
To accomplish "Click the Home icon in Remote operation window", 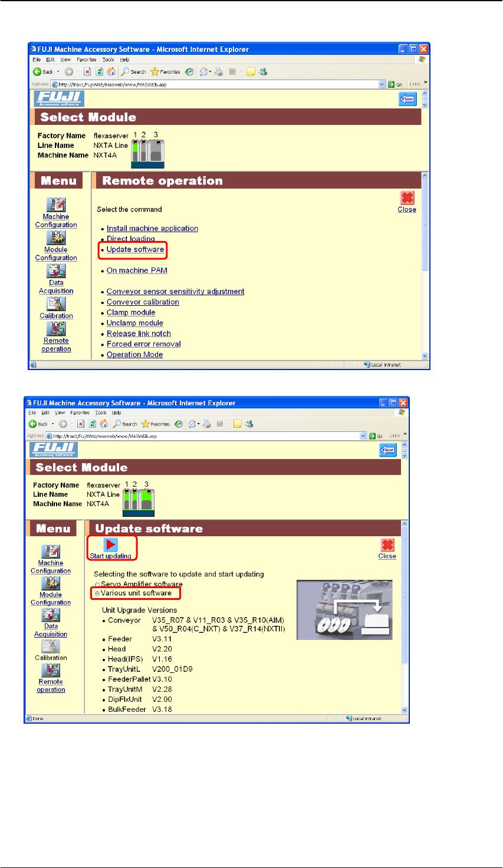I will [111, 72].
